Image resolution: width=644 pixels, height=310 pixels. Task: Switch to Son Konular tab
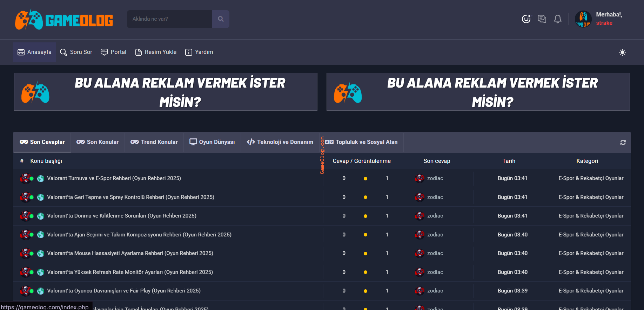pos(98,142)
